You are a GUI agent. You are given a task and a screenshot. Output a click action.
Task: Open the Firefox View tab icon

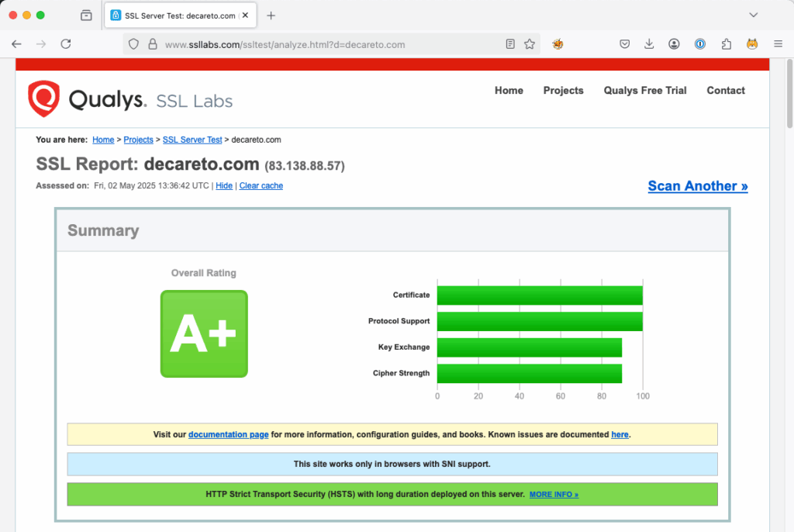coord(87,16)
